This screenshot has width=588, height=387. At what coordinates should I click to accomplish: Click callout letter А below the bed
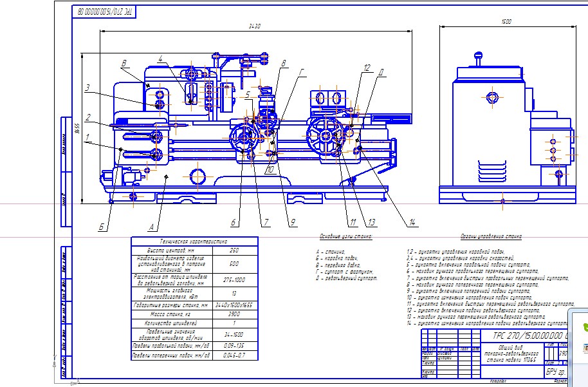coord(151,227)
